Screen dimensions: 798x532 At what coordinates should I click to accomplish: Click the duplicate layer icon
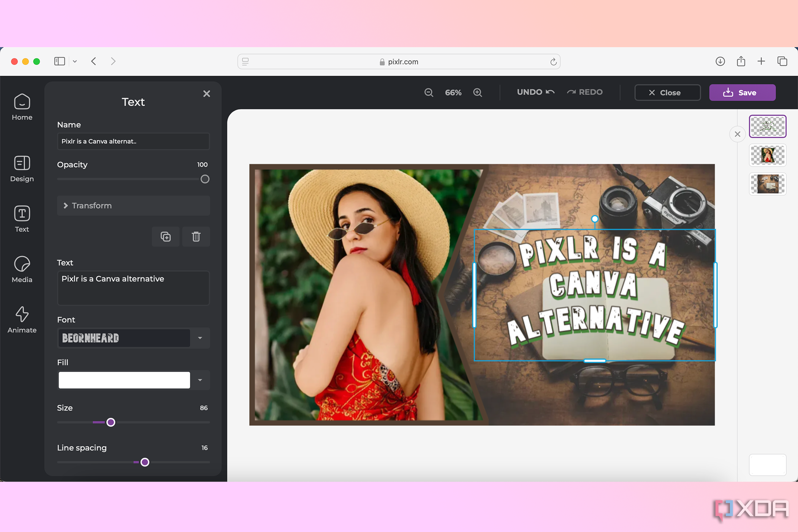[165, 236]
